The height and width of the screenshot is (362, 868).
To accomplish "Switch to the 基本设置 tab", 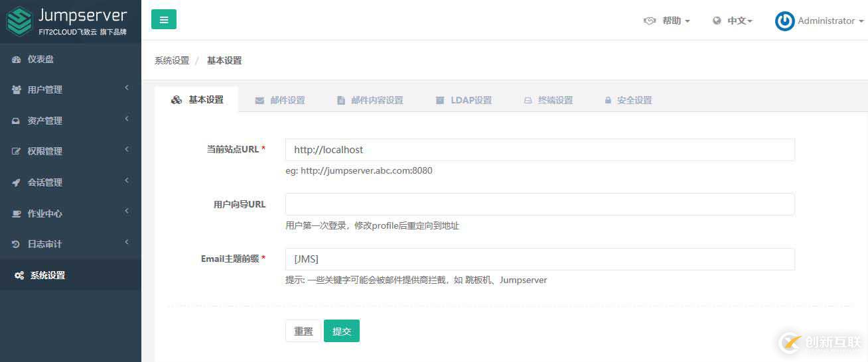I will coord(196,99).
